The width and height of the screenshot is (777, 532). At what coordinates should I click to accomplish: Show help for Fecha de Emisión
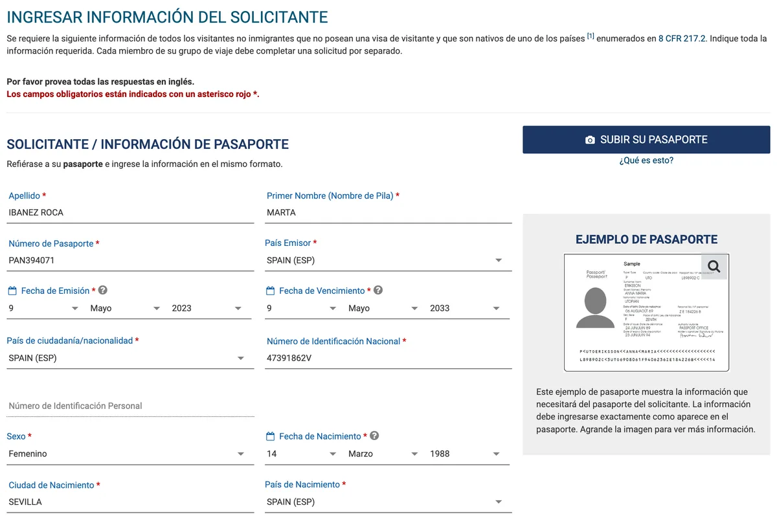[x=103, y=291]
